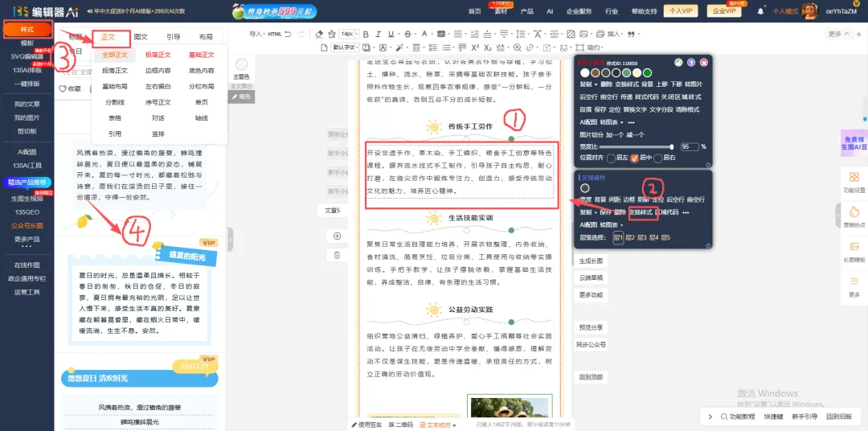Click the subscript X₂ icon
868x431 pixels.
point(488,47)
